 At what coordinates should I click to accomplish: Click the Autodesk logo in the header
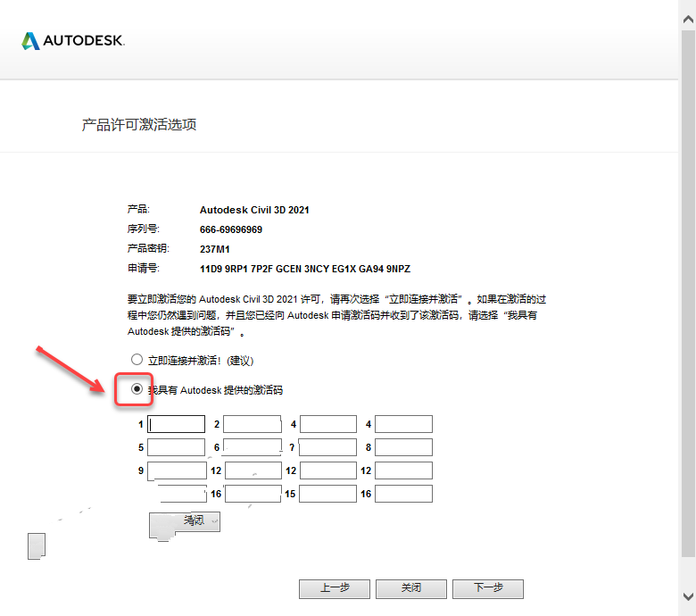pyautogui.click(x=73, y=41)
